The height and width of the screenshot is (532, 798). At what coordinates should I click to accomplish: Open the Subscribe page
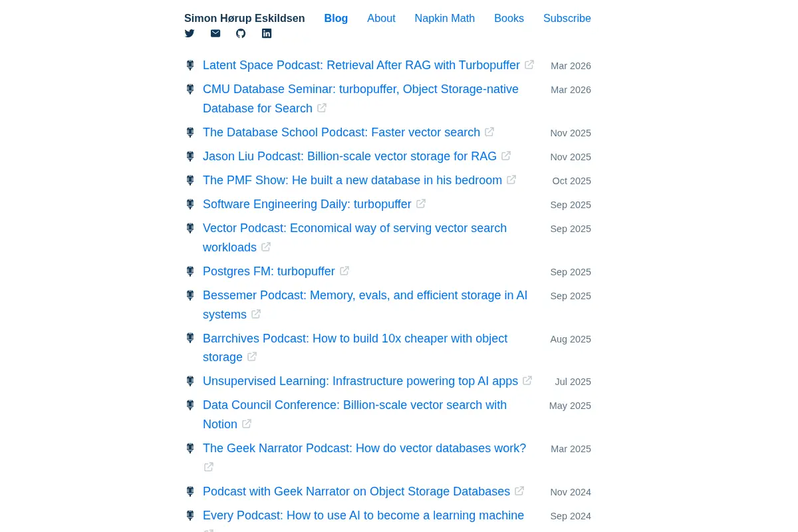coord(567,18)
